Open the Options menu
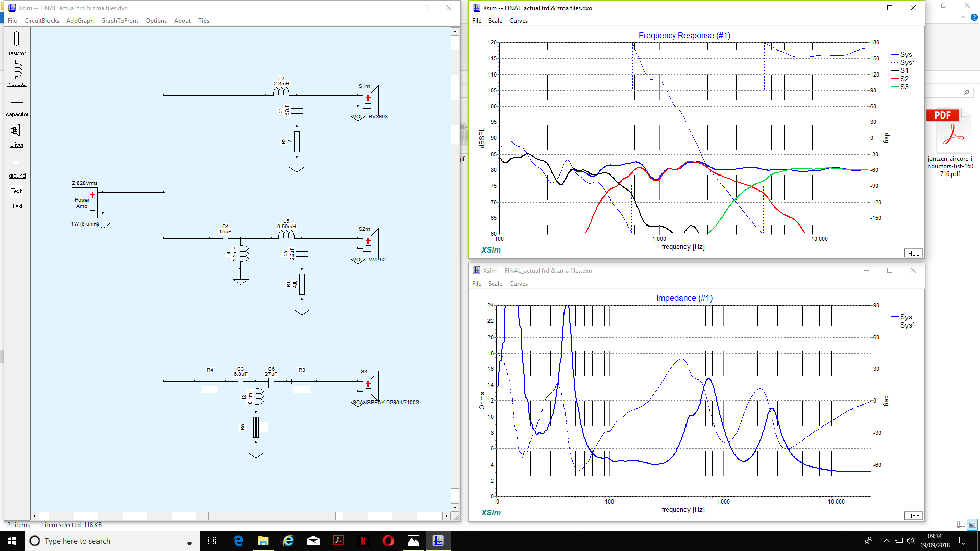This screenshot has height=551, width=980. point(156,21)
